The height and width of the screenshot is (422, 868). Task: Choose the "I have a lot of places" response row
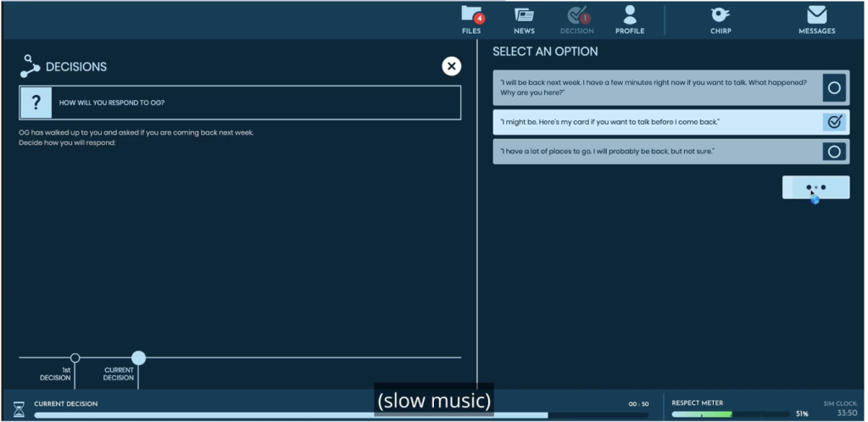(671, 152)
